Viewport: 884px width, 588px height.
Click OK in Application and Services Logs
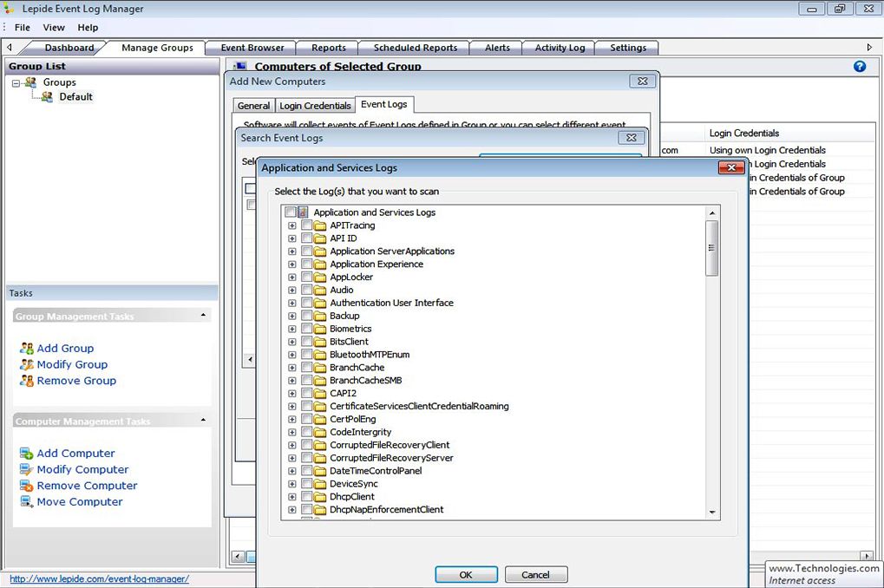466,574
